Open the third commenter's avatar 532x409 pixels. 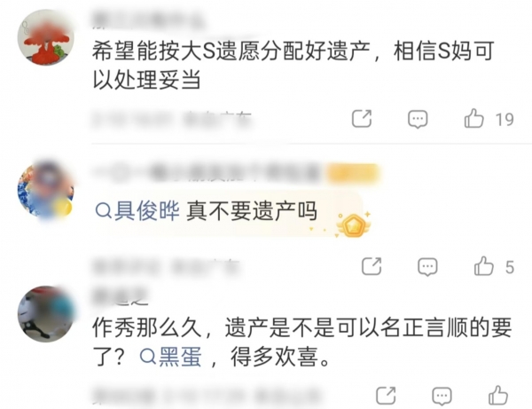46,314
